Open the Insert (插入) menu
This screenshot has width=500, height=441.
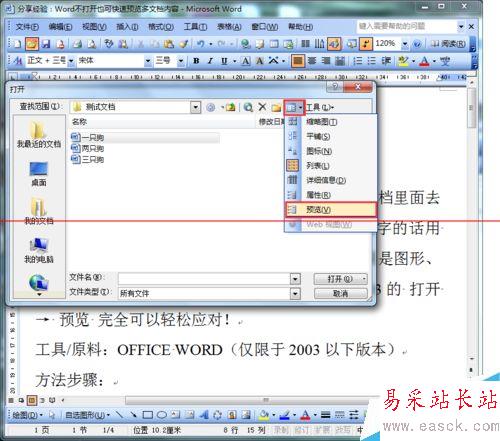[127, 27]
